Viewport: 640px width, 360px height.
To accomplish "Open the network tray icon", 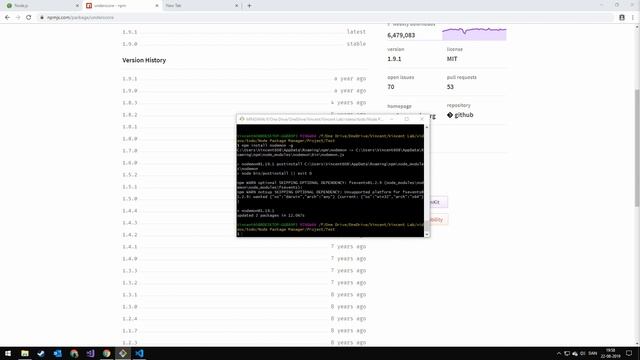I will pos(567,353).
